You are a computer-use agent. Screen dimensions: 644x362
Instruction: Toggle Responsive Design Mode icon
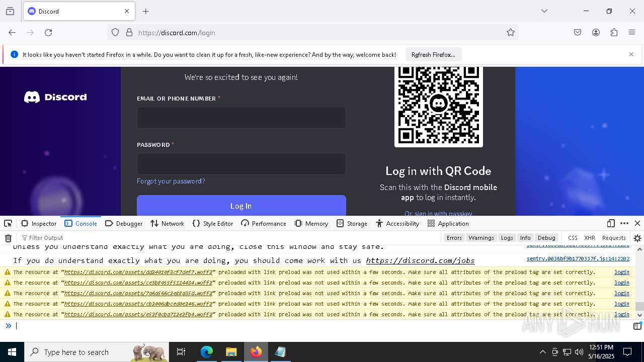tap(611, 224)
